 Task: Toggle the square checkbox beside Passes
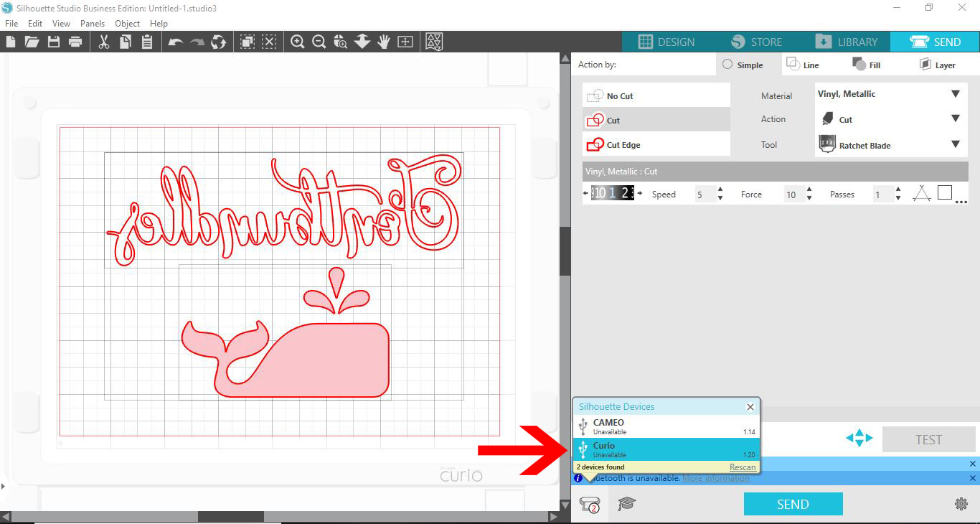[945, 192]
